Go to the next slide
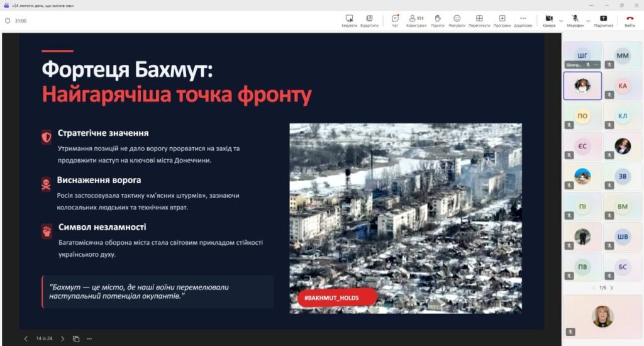Viewport: 644px width, 346px height. coord(62,338)
